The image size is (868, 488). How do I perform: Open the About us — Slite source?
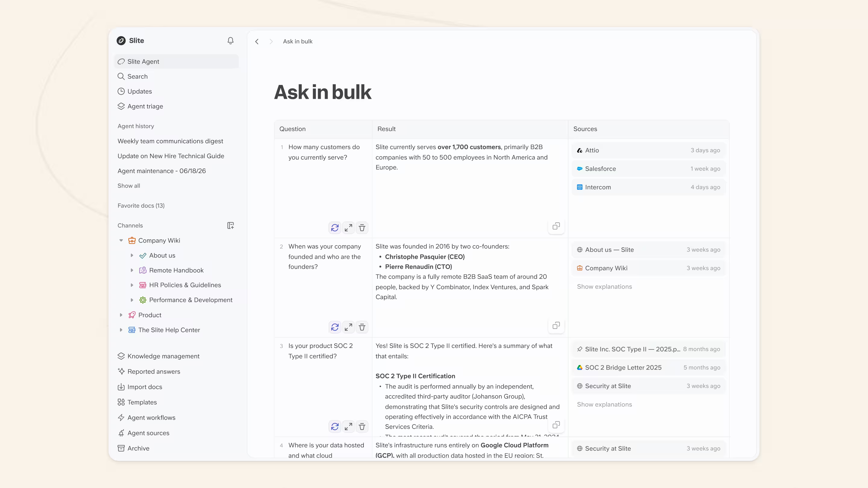(648, 250)
